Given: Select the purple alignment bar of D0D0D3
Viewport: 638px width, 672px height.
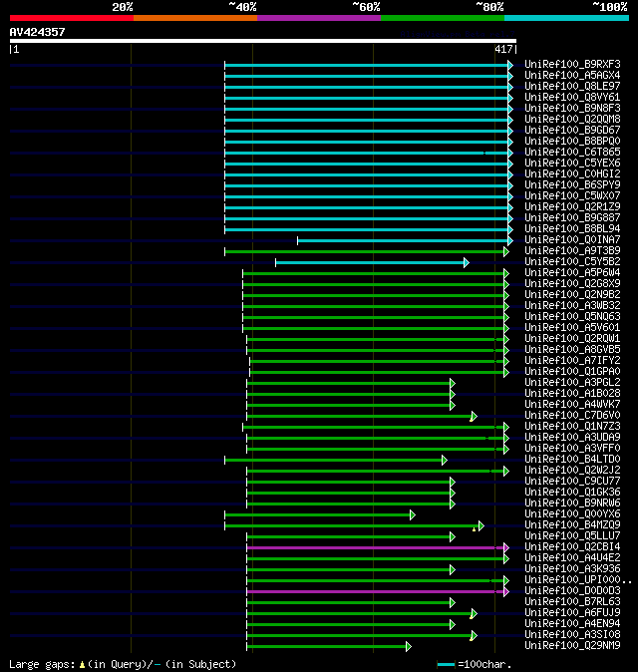Looking at the screenshot, I should tap(376, 592).
